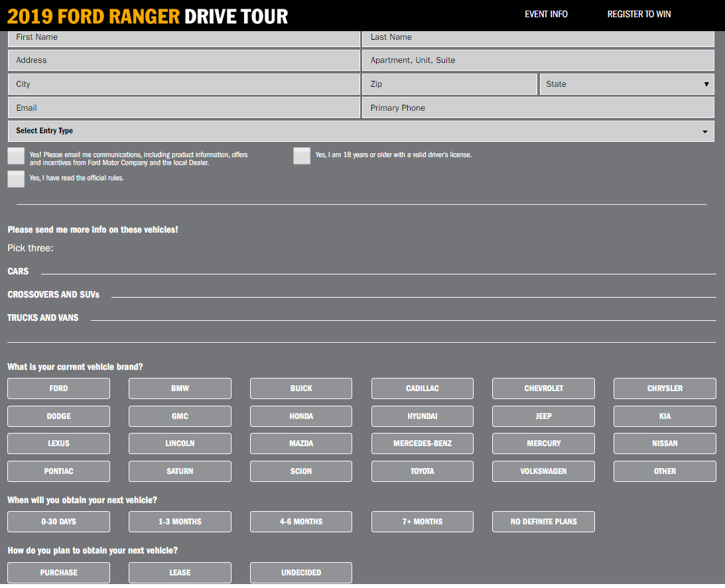Open the State dropdown
Viewport: 725px width, 588px height.
click(627, 84)
